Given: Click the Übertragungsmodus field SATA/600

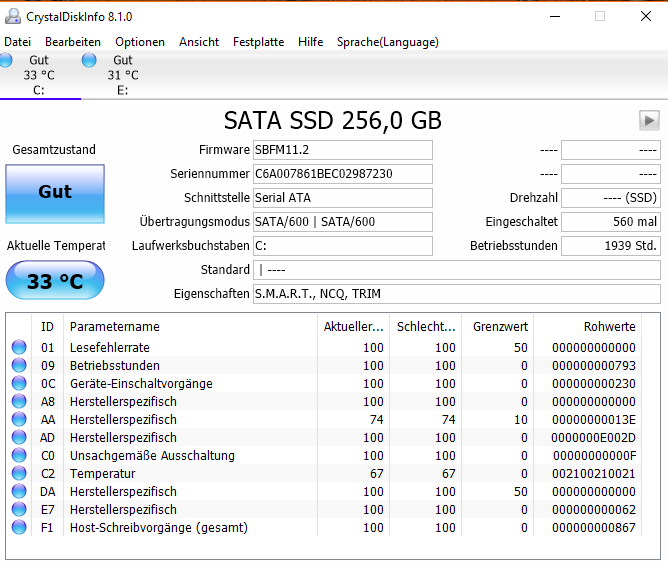Looking at the screenshot, I should pyautogui.click(x=343, y=222).
